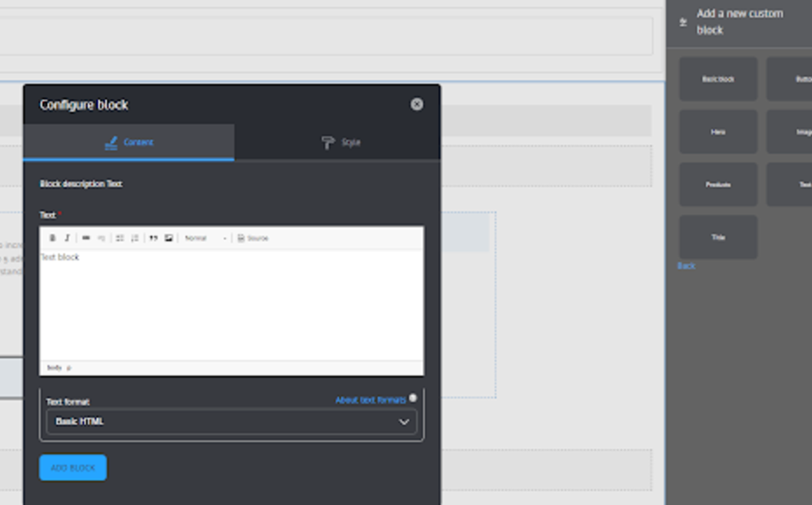This screenshot has height=505, width=812.
Task: Click the ADD BLOCK button
Action: click(72, 467)
